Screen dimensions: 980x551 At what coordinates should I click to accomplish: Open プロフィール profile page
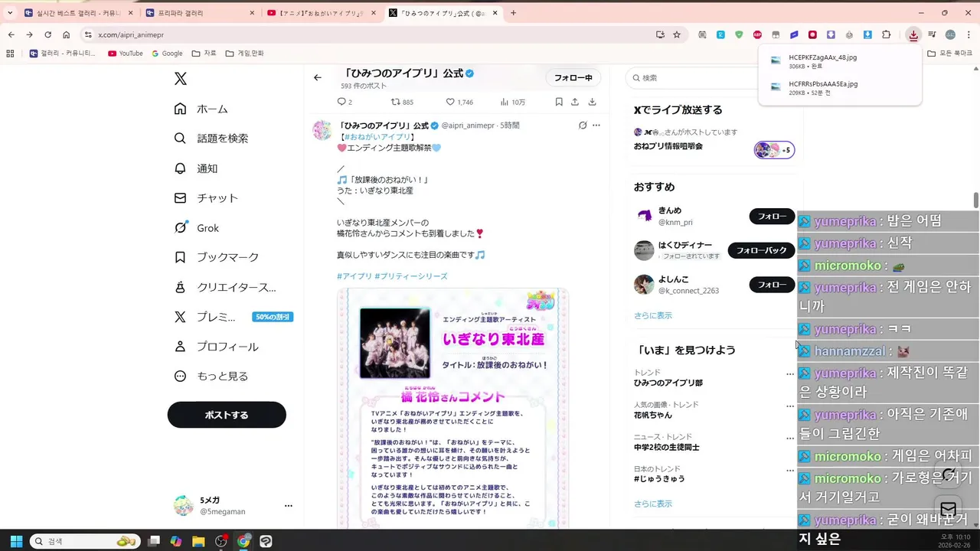216,347
